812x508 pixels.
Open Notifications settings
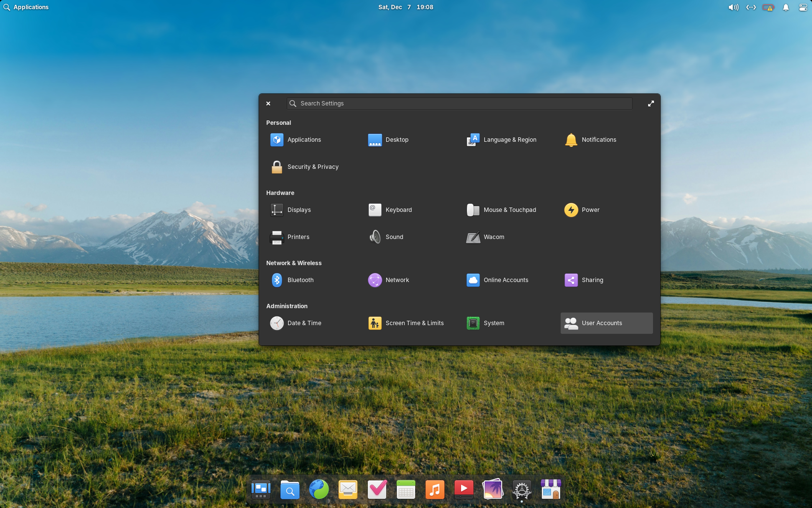click(x=607, y=140)
